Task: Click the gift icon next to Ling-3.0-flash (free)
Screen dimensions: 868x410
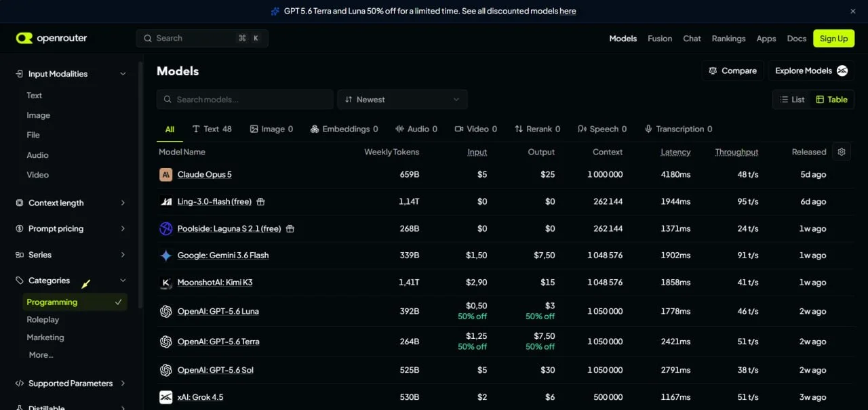Action: tap(260, 201)
